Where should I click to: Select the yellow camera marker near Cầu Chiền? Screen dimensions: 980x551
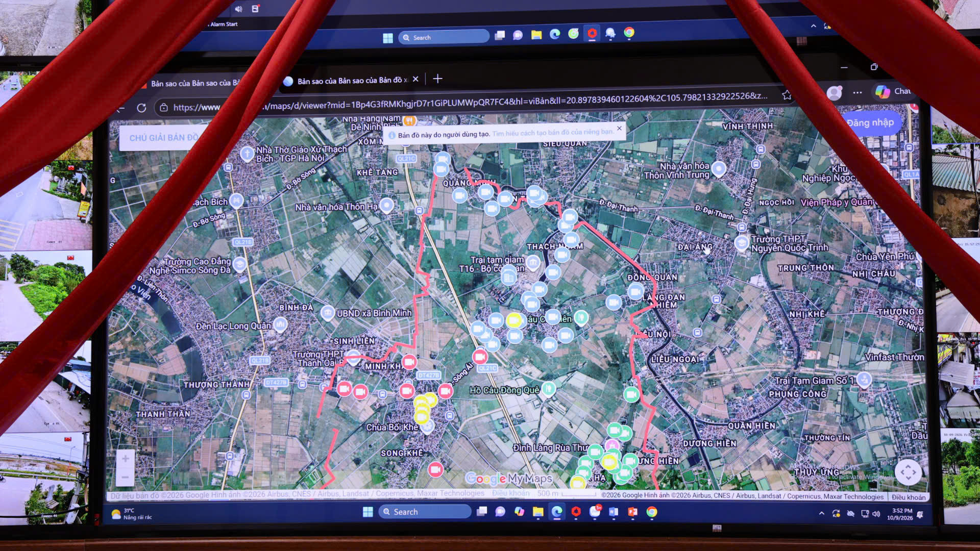click(514, 320)
